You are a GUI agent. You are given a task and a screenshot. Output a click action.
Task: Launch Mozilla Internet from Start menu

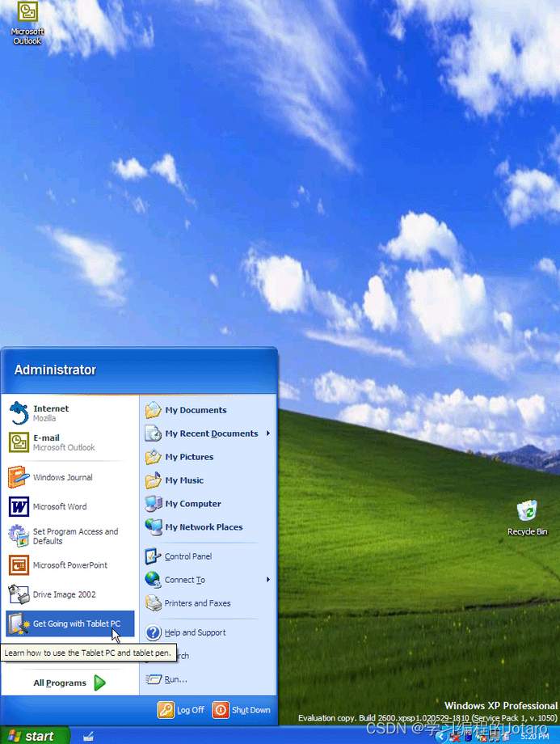(x=69, y=412)
